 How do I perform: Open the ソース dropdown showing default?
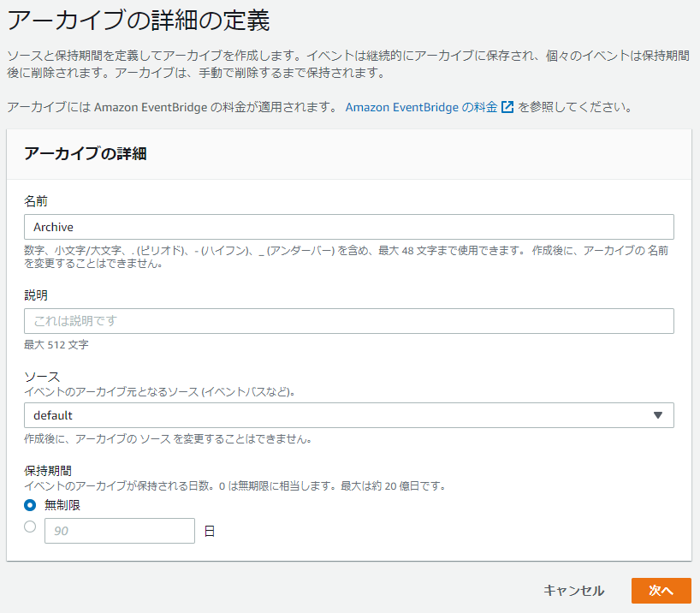point(348,415)
